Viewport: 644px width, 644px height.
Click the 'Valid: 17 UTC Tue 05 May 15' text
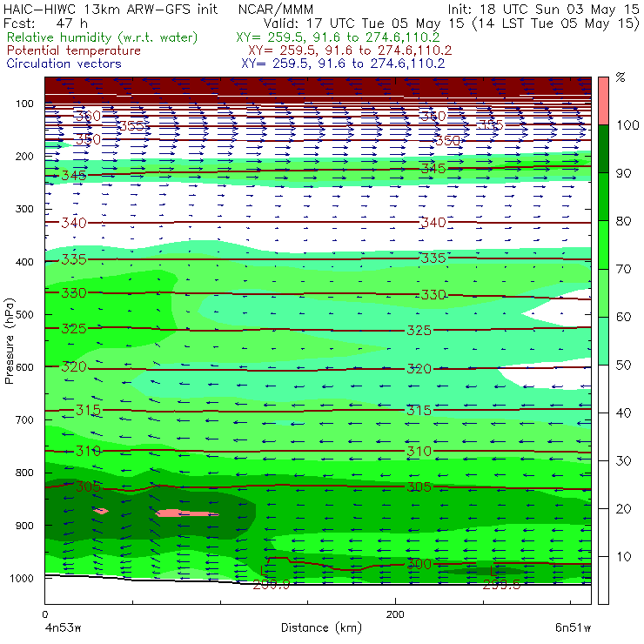(x=366, y=23)
